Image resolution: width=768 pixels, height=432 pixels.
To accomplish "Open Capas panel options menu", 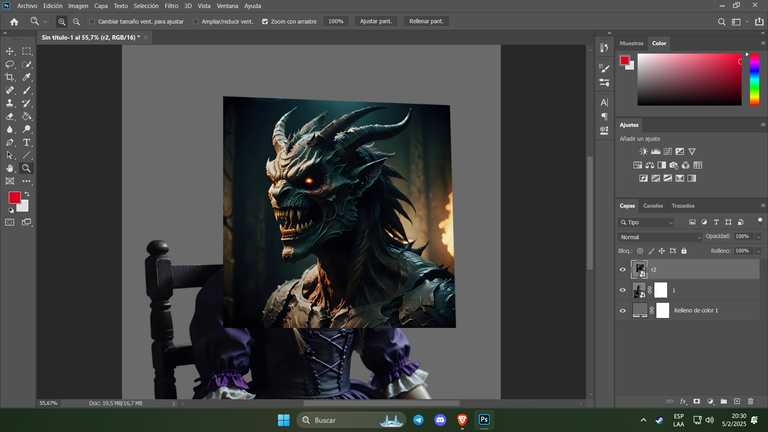I will (x=763, y=206).
